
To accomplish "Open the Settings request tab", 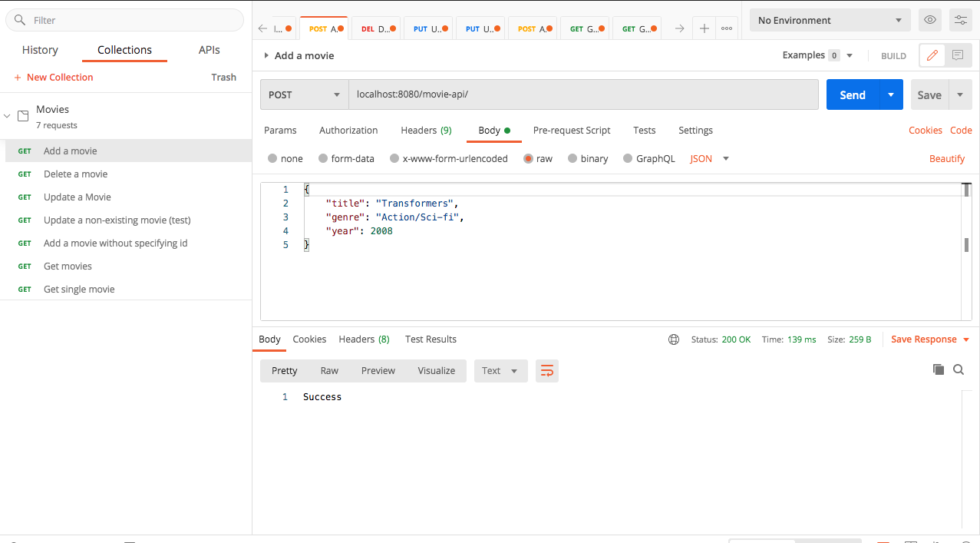I will point(695,131).
